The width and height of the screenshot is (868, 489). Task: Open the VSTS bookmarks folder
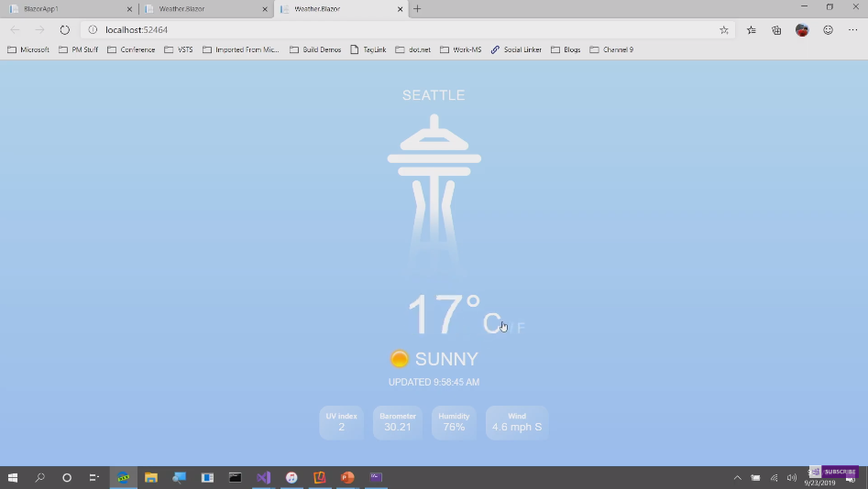pos(179,49)
